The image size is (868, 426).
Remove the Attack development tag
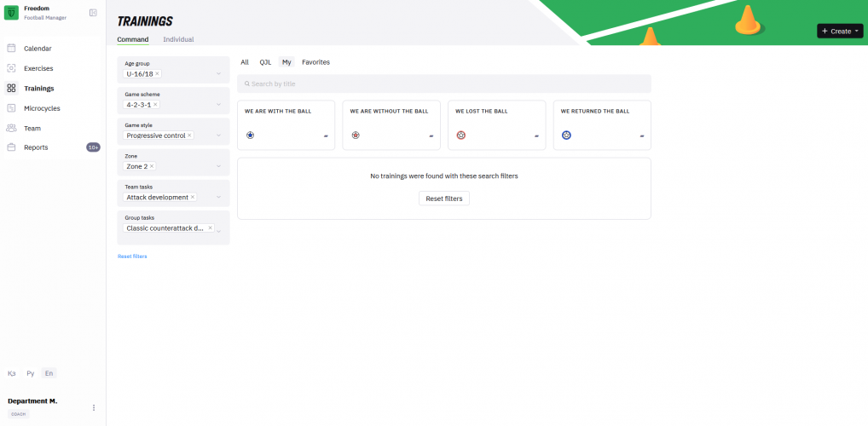(x=193, y=197)
